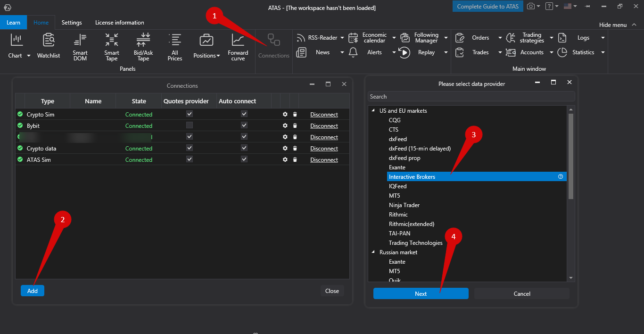Click help icon beside Interactive Brokers
The height and width of the screenshot is (334, 644).
(561, 177)
